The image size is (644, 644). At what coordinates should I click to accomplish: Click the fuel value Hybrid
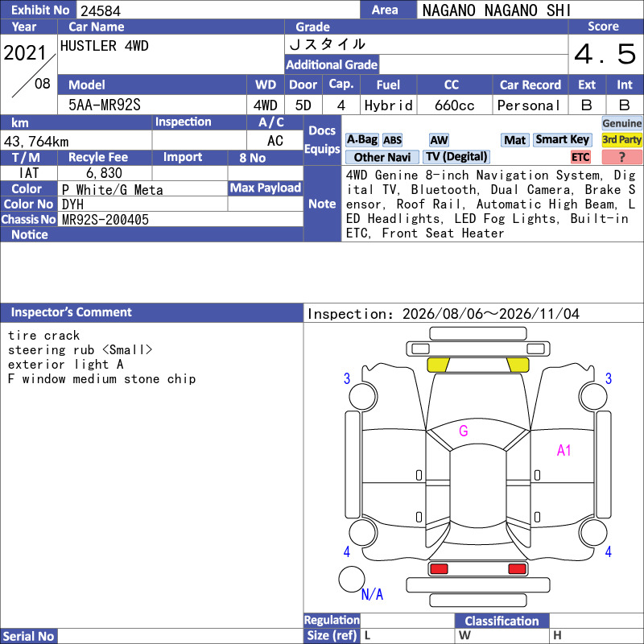click(x=389, y=105)
